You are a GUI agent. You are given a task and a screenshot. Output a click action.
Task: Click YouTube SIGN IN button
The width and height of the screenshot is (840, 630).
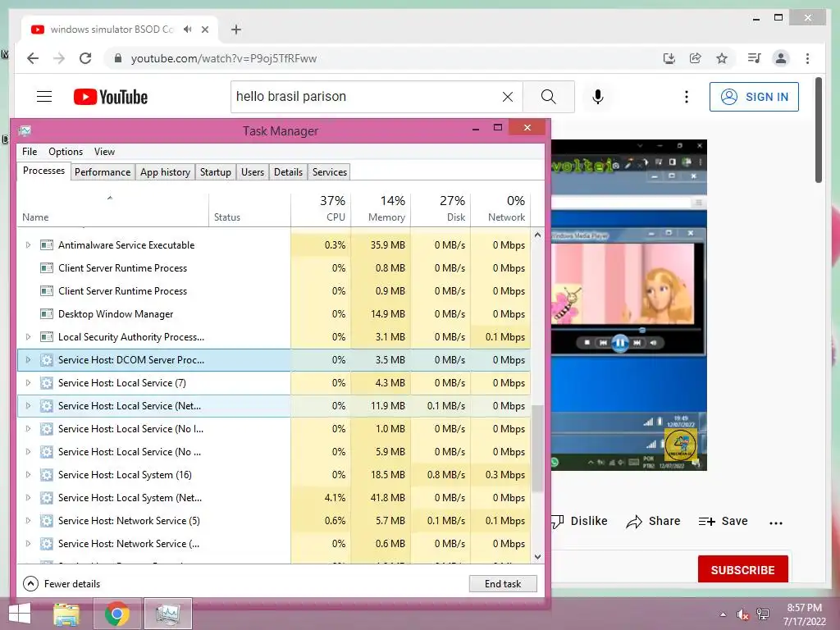pyautogui.click(x=754, y=97)
